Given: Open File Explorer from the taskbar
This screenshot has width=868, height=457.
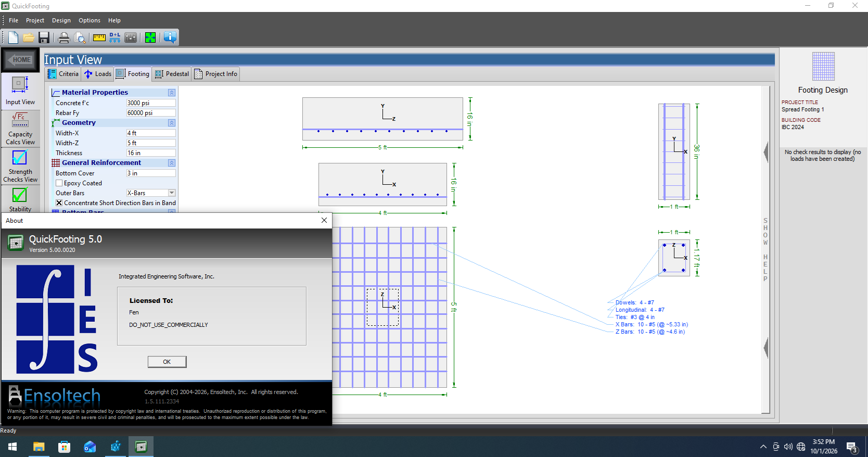Looking at the screenshot, I should pos(39,447).
